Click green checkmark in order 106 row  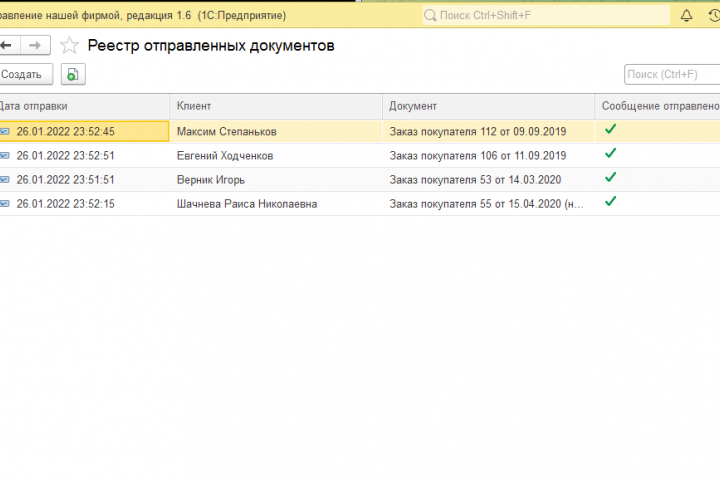pos(610,153)
